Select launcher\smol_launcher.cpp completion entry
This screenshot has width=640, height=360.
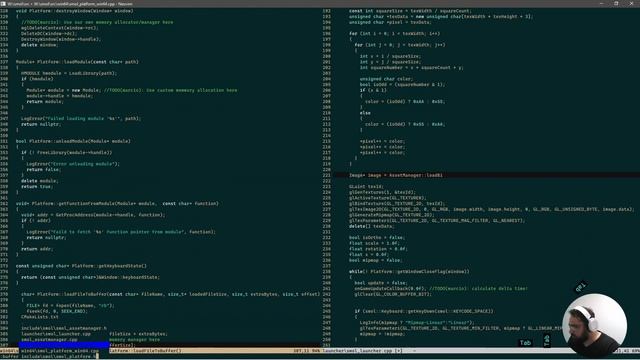(x=56, y=334)
